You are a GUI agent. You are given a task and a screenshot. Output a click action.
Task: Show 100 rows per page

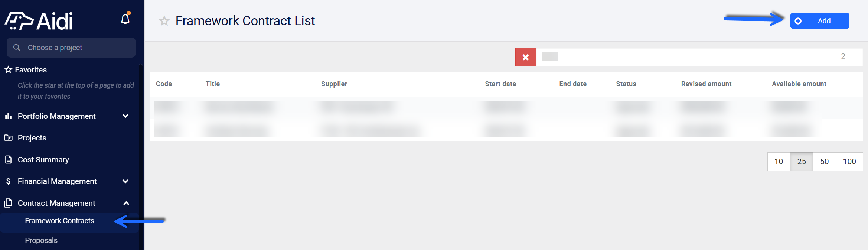point(849,162)
